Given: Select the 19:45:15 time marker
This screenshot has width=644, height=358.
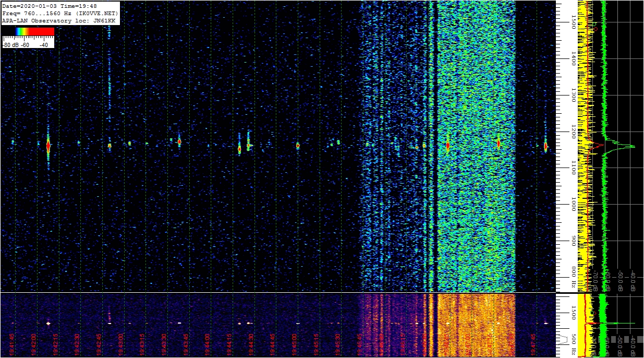Looking at the screenshot, I should point(317,344).
